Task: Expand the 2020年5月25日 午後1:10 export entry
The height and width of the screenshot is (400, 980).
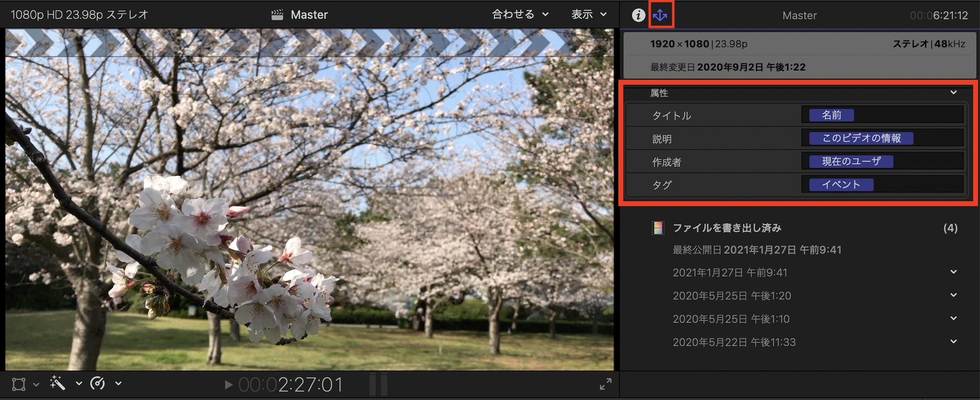Action: click(954, 318)
